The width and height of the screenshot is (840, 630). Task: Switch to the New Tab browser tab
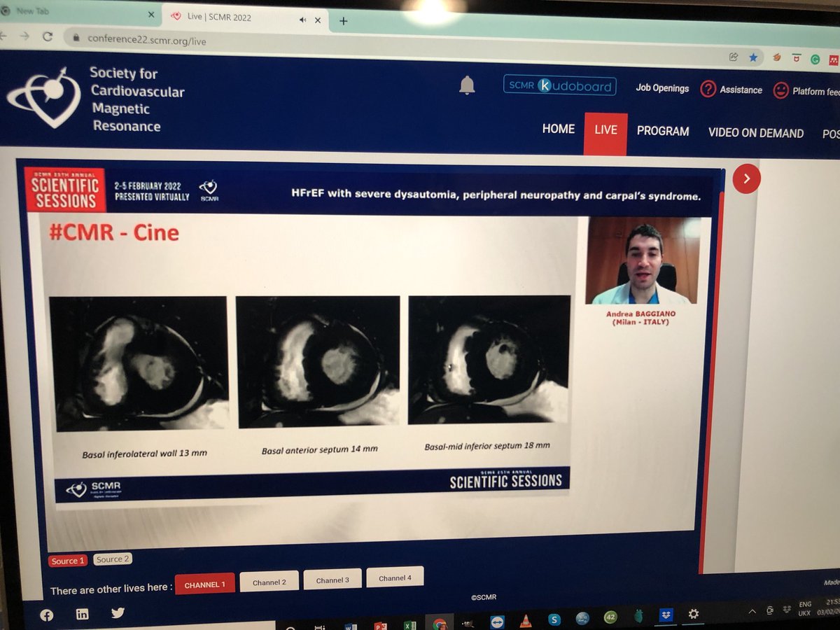click(77, 13)
